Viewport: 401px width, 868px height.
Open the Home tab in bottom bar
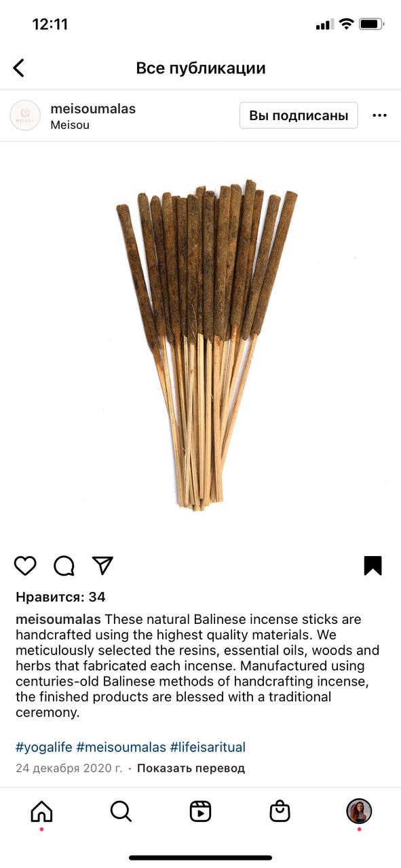(x=41, y=811)
